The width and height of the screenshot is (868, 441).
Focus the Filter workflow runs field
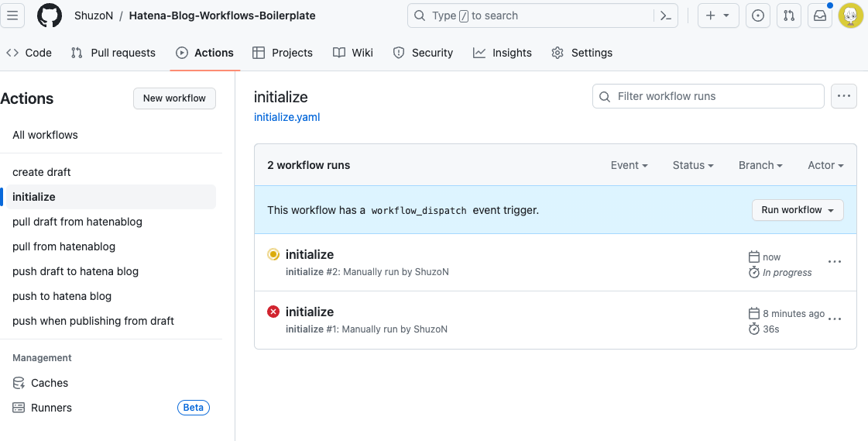(x=708, y=96)
